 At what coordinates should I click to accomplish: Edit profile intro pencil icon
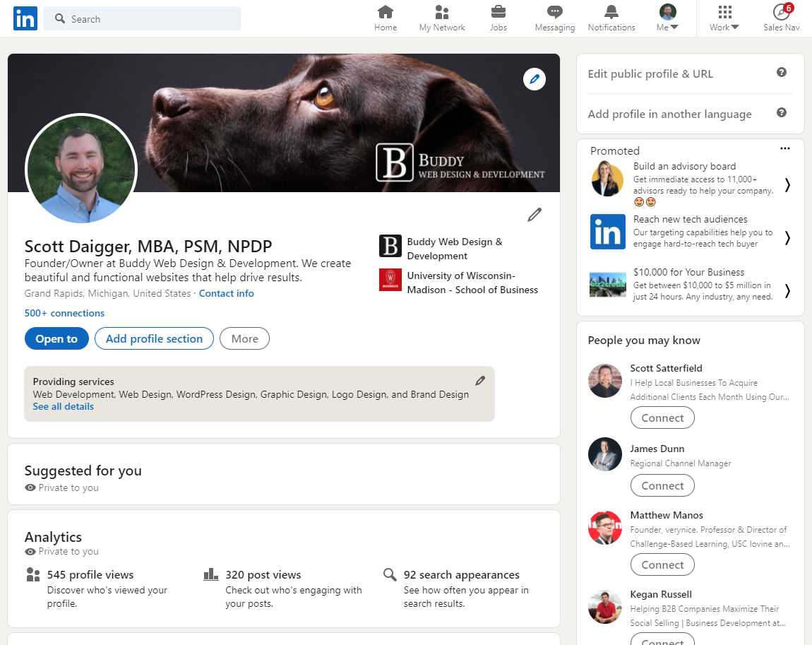pos(535,215)
